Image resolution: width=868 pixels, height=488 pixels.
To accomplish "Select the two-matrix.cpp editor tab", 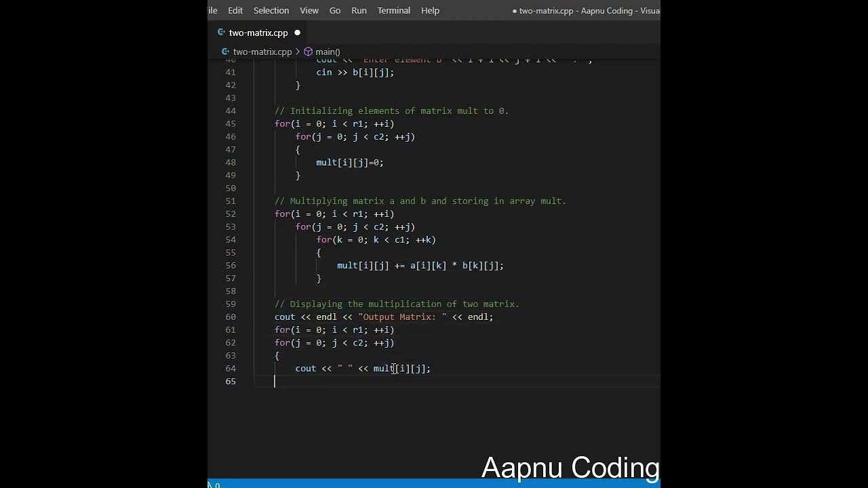I will point(258,33).
